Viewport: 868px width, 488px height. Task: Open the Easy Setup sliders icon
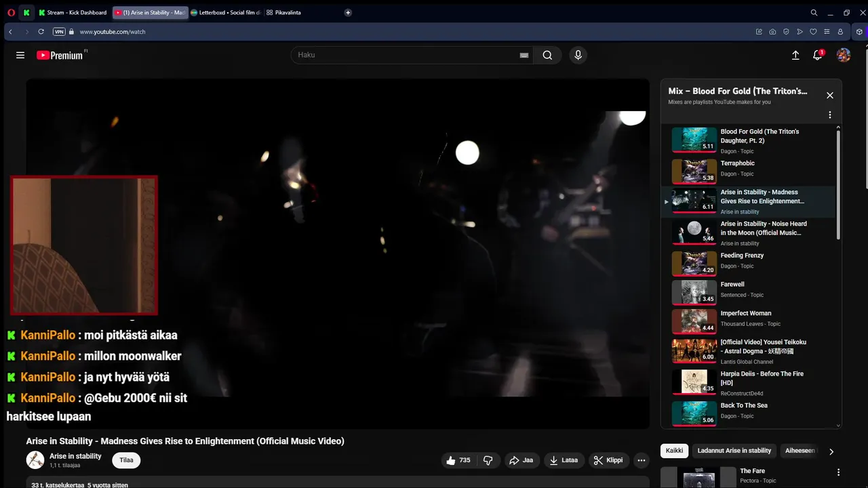coord(827,32)
